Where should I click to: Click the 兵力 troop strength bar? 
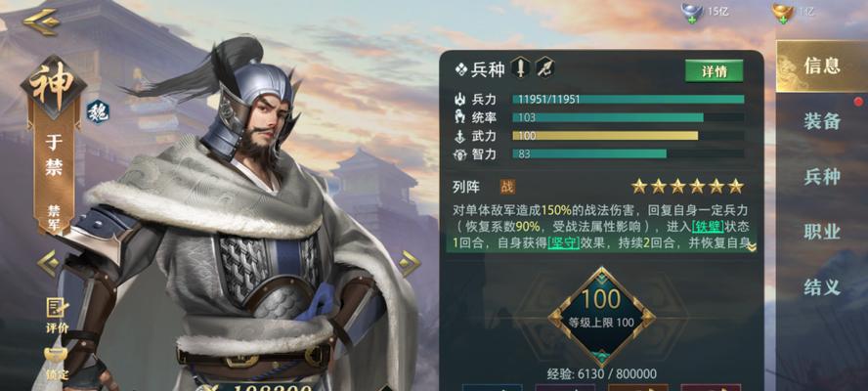click(628, 99)
